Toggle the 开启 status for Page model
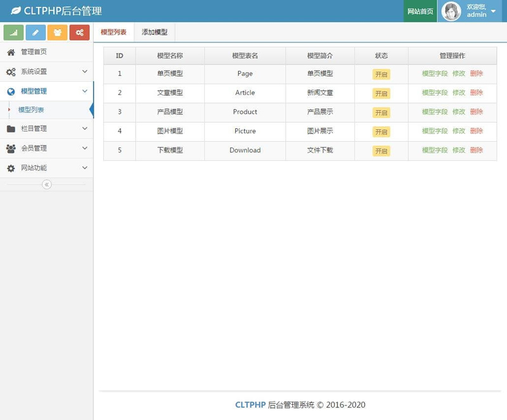 click(x=381, y=74)
